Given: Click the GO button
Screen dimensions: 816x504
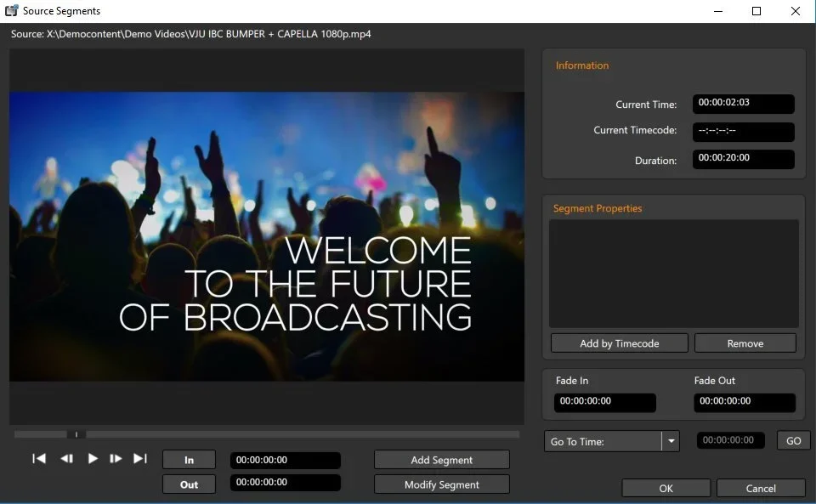Looking at the screenshot, I should [794, 440].
